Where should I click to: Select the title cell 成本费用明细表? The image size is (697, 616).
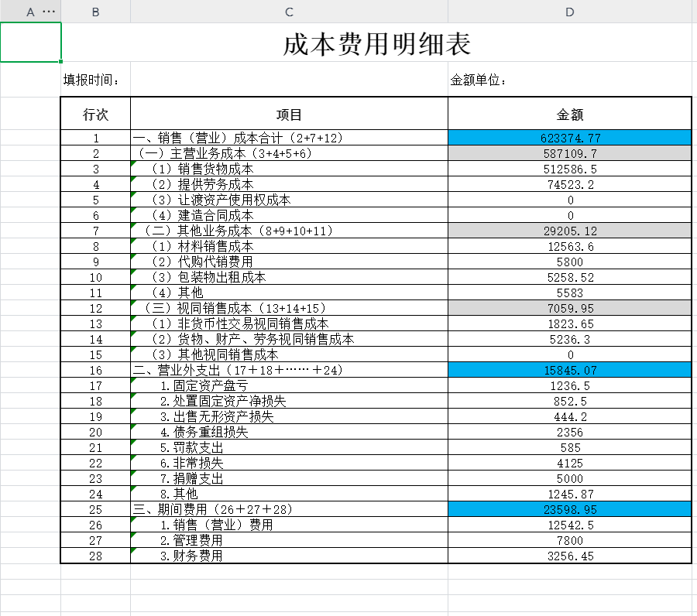click(376, 43)
